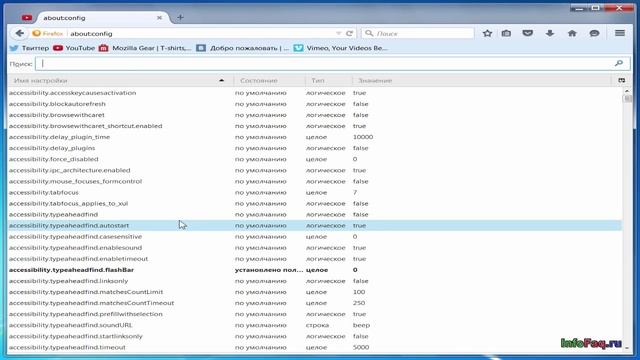Screen dimensions: 640x360
Task: Sort by the Состояние column header
Action: coord(269,80)
